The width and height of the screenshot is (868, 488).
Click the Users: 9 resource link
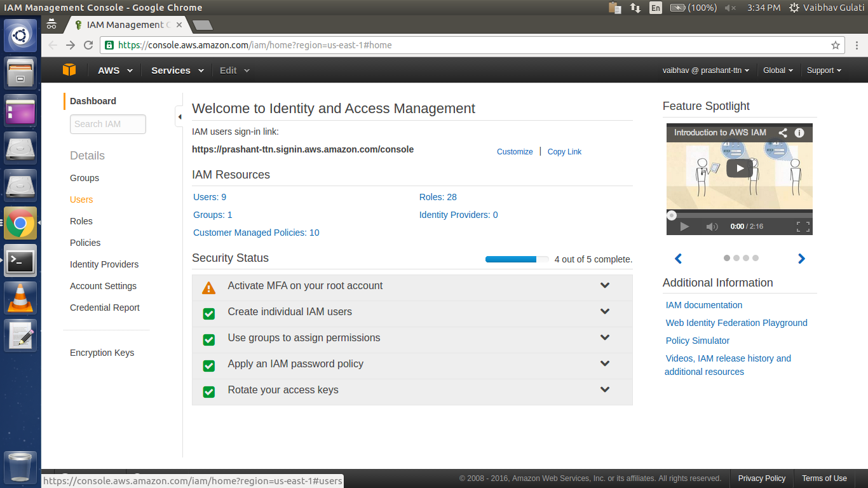tap(210, 197)
